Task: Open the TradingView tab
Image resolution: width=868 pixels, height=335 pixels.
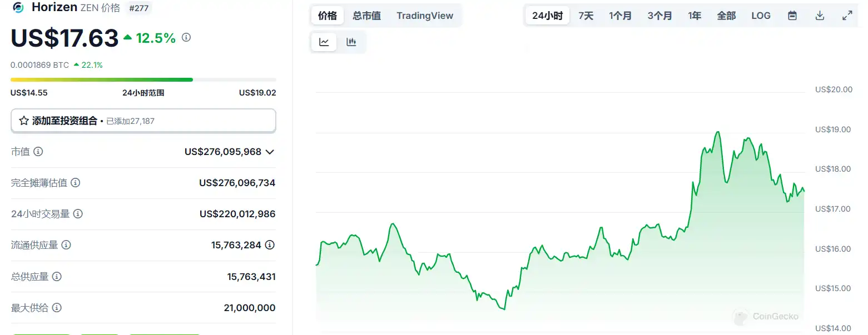Action: pos(425,16)
